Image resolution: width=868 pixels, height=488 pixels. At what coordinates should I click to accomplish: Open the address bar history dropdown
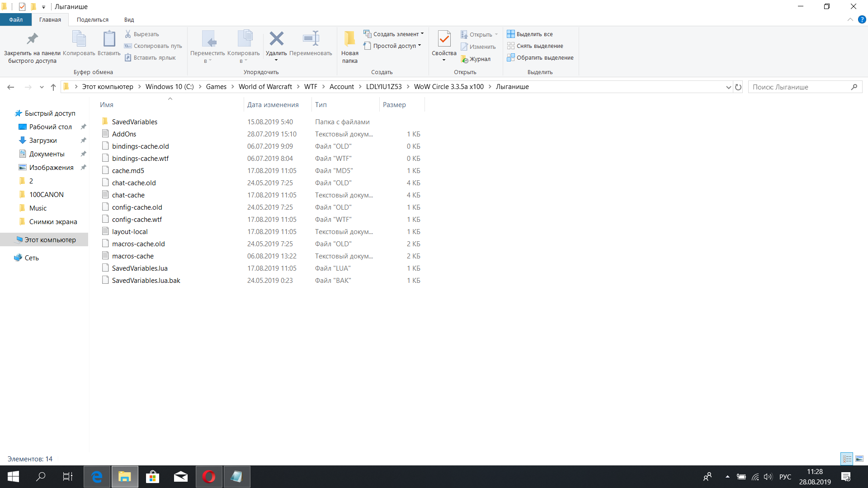728,87
